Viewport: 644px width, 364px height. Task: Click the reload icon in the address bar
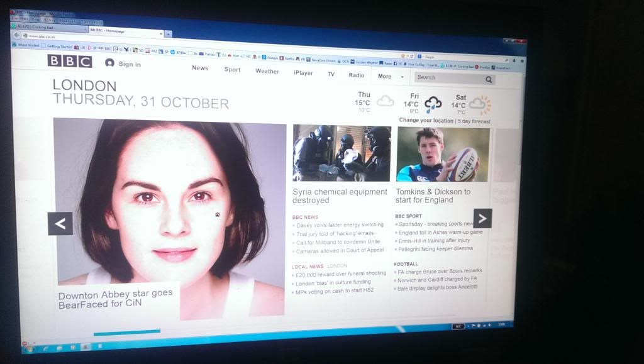[x=412, y=56]
